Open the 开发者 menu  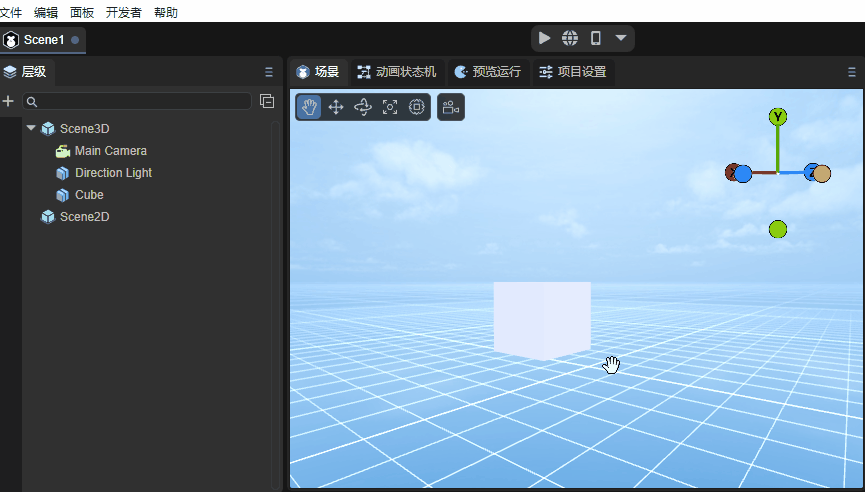coord(124,12)
